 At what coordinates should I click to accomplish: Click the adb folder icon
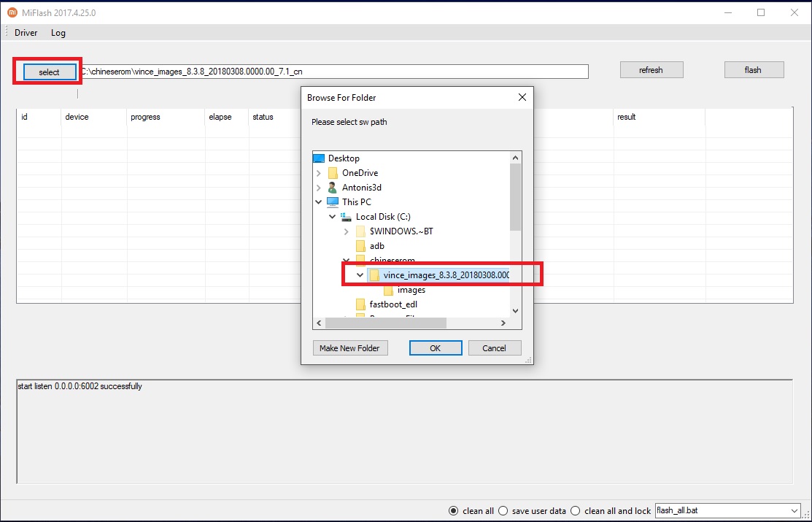tap(360, 246)
